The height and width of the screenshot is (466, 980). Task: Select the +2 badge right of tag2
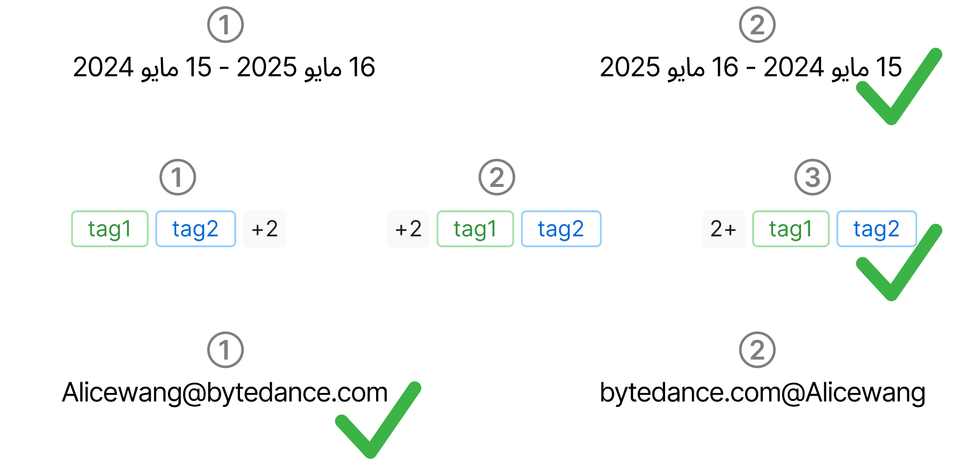(264, 229)
